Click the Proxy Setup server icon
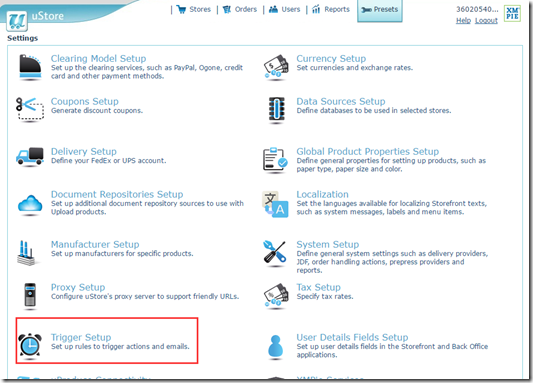Screen dimensions: 533x383 (x=30, y=296)
